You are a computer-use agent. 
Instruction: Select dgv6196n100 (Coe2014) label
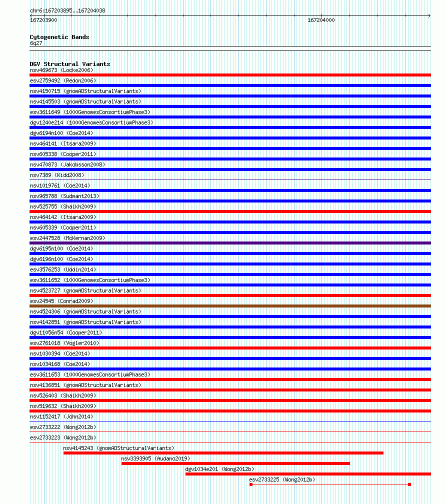click(61, 259)
